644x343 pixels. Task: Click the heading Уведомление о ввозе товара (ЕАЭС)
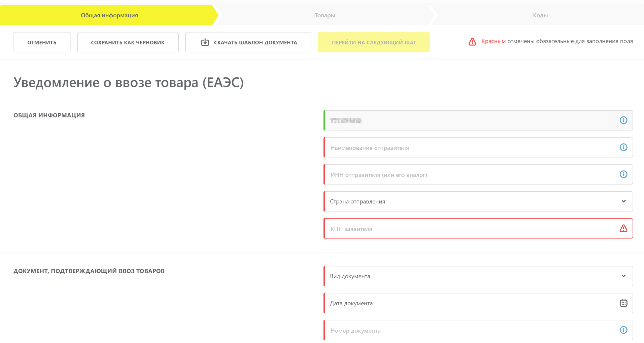pos(129,82)
